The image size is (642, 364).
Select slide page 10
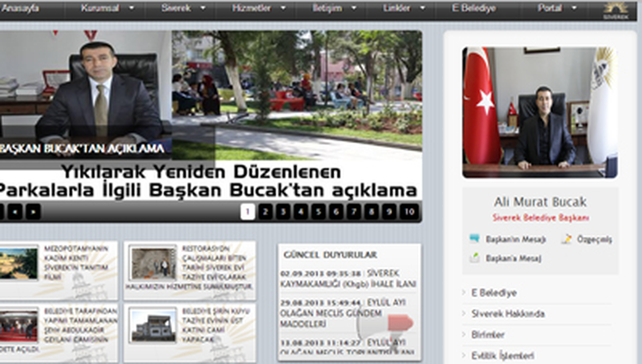click(409, 212)
